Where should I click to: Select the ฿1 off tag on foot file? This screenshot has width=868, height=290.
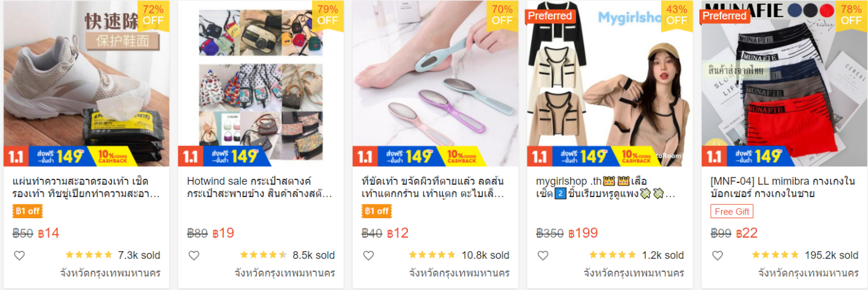tap(376, 212)
